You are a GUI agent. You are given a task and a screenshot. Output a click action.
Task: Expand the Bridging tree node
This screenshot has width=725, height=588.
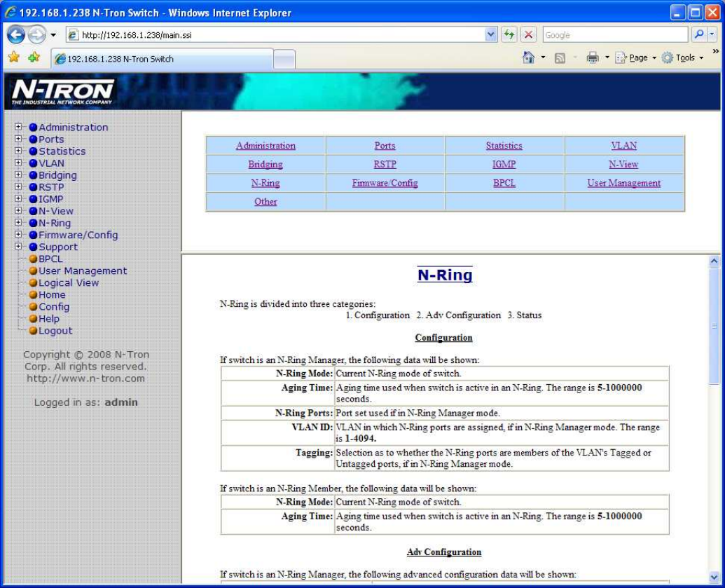18,175
